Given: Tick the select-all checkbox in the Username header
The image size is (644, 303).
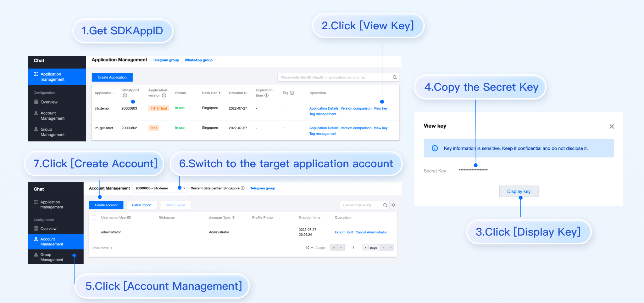Looking at the screenshot, I should point(94,218).
